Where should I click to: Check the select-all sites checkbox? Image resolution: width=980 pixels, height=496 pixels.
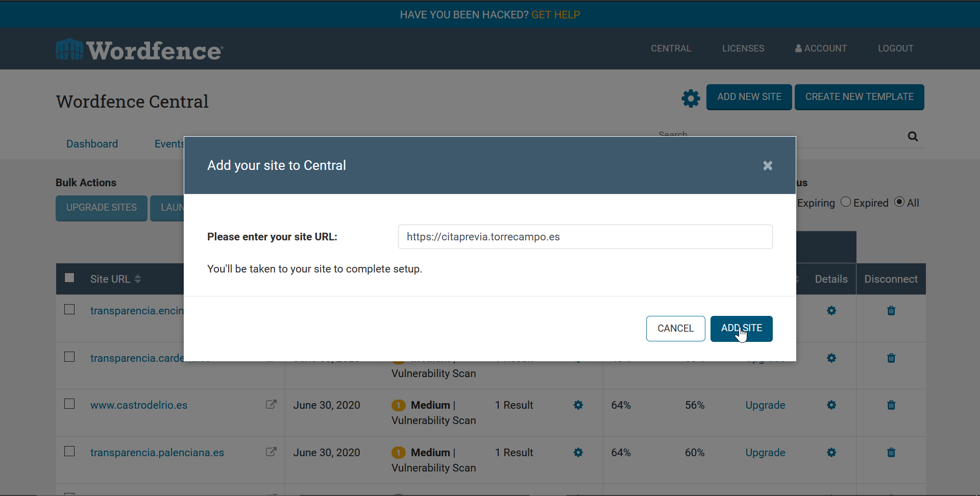tap(70, 278)
